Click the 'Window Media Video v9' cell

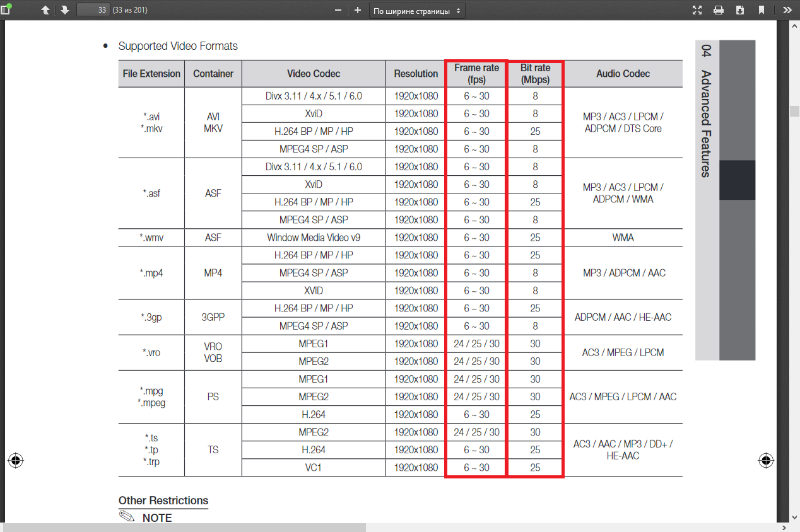pos(314,238)
